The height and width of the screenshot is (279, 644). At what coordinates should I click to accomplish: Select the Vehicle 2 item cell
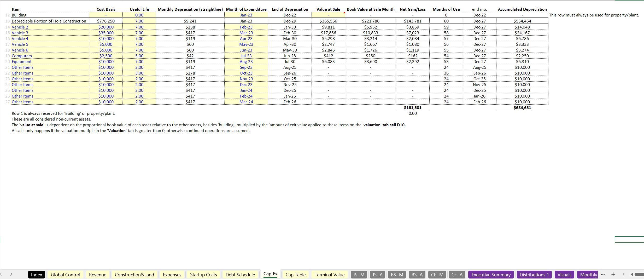pyautogui.click(x=50, y=27)
